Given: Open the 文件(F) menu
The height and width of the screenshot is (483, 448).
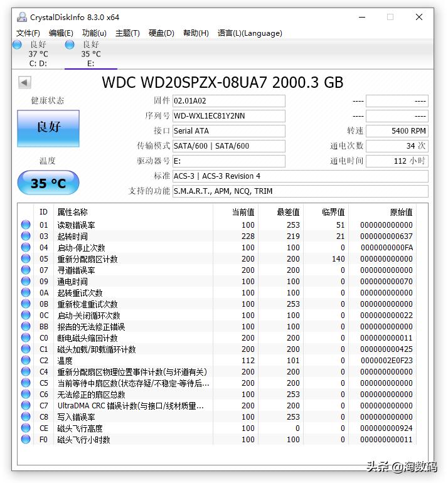Looking at the screenshot, I should point(28,33).
